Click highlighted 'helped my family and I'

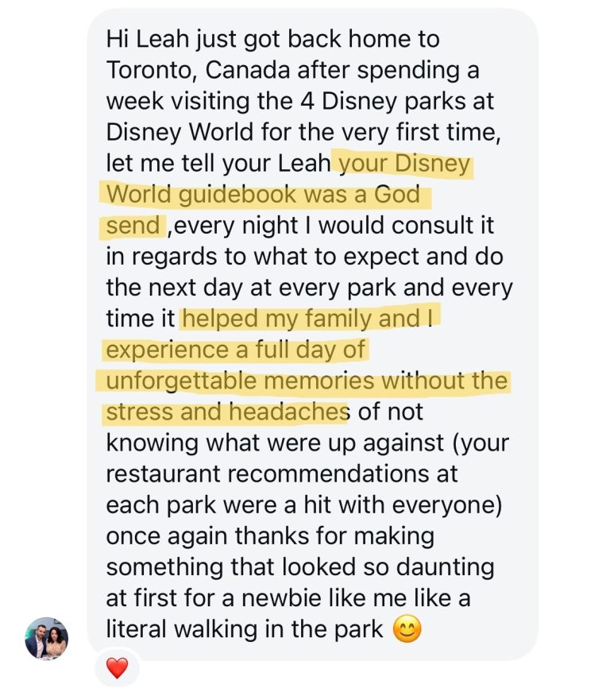click(311, 319)
